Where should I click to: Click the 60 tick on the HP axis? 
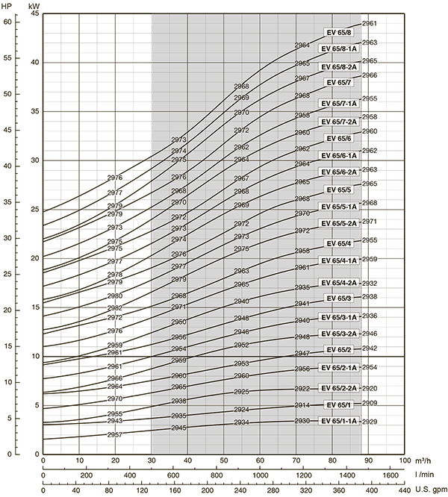click(x=7, y=22)
